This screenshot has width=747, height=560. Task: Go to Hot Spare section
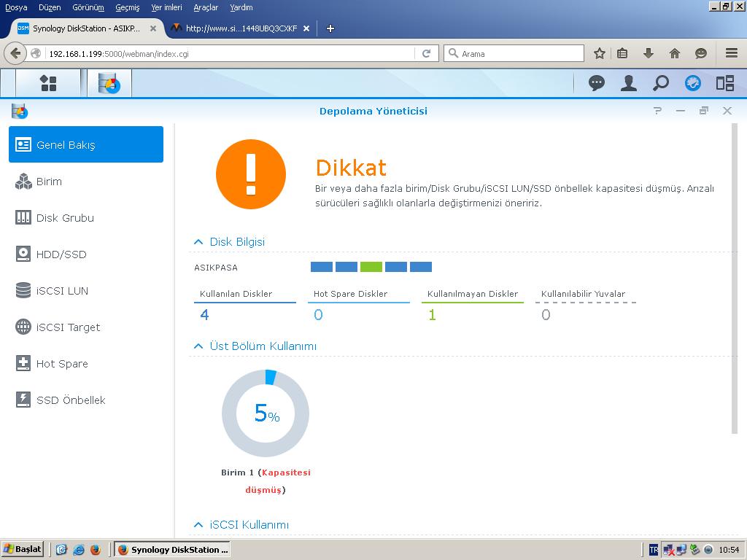[x=62, y=364]
